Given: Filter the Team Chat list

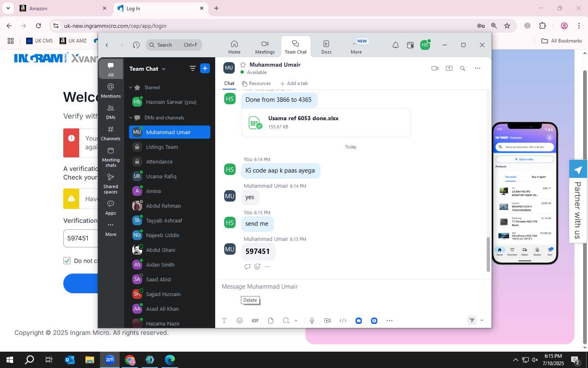Looking at the screenshot, I should [193, 68].
